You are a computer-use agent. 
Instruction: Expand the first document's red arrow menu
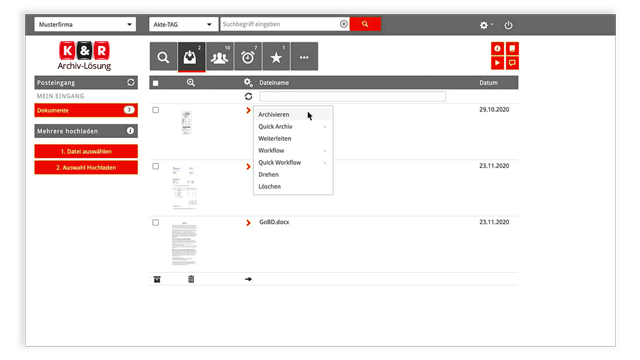(x=248, y=110)
